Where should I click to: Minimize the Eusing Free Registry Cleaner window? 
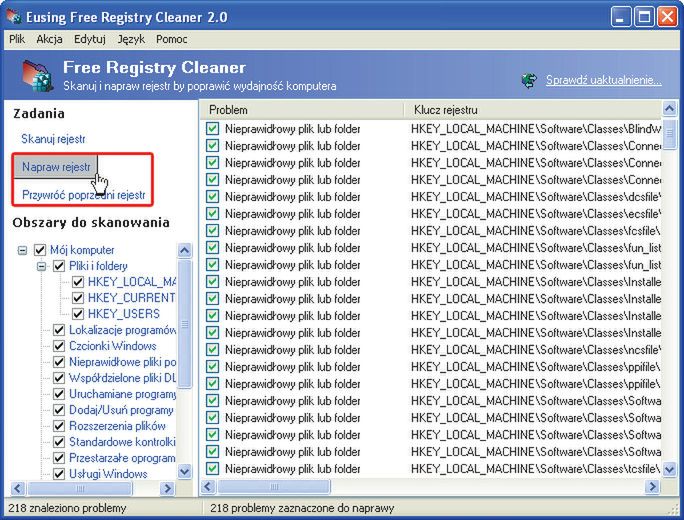[621, 17]
